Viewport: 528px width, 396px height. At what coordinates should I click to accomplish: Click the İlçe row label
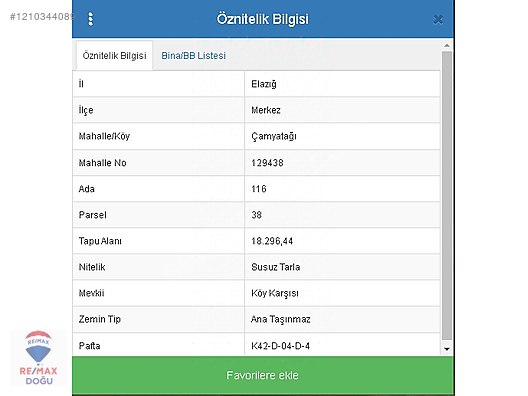tap(86, 110)
